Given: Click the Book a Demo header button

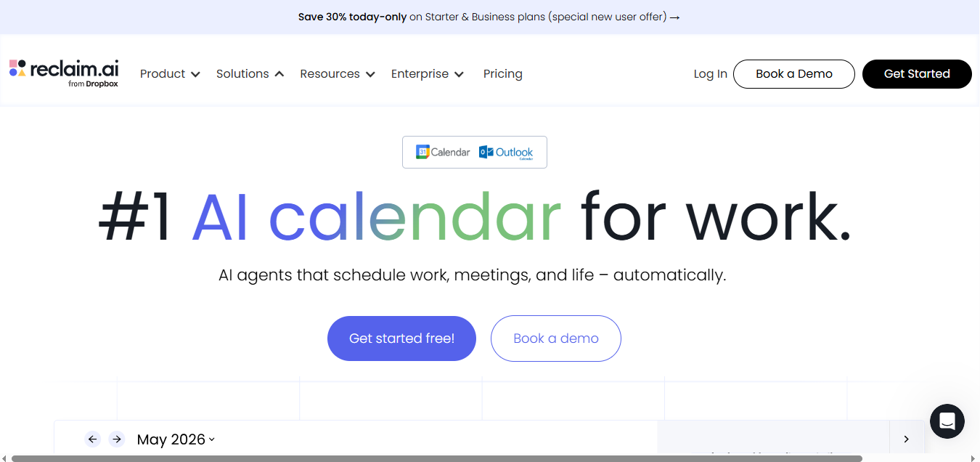Looking at the screenshot, I should pyautogui.click(x=794, y=73).
